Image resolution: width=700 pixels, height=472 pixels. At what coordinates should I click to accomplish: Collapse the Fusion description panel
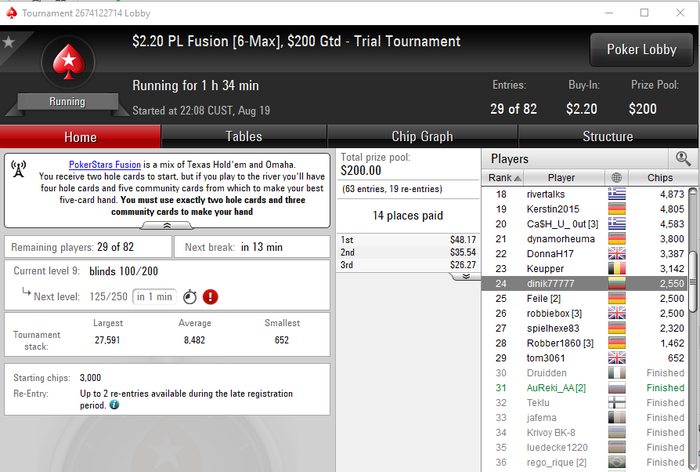tap(167, 226)
